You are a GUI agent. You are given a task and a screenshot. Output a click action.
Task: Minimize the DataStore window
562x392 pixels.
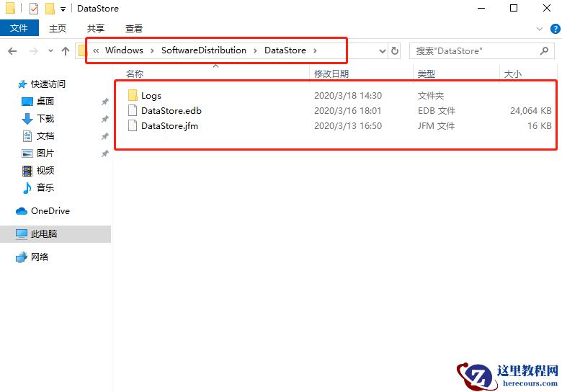(481, 8)
